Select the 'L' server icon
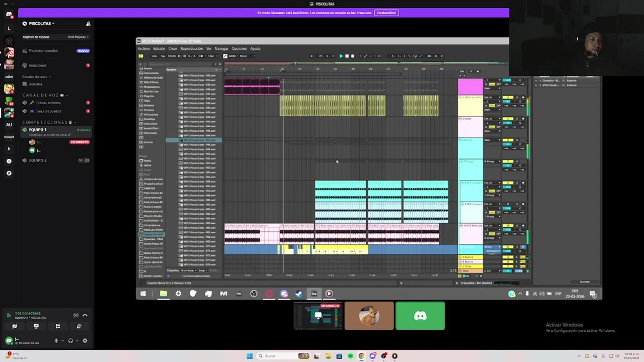Viewport: 644px width, 362px height. pyautogui.click(x=9, y=28)
